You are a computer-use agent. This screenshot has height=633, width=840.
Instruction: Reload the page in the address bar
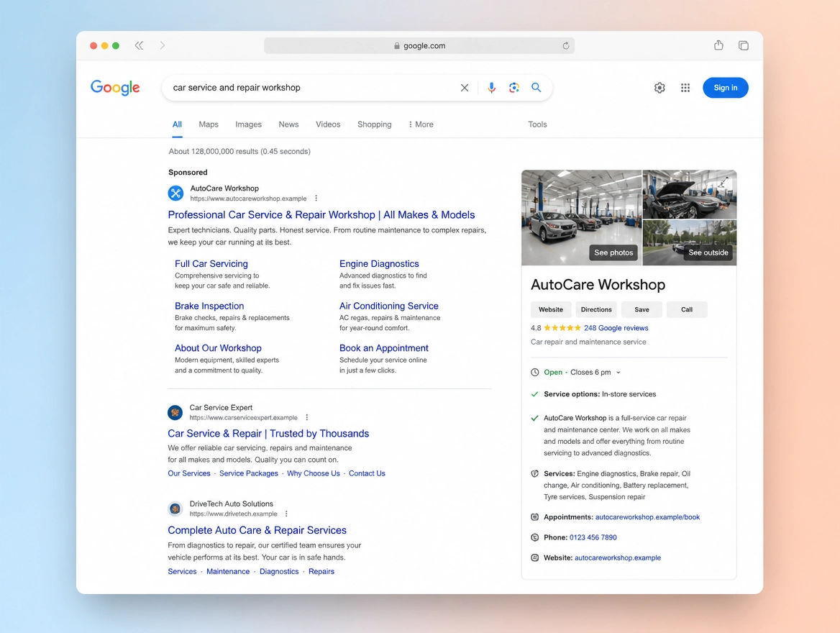(566, 46)
